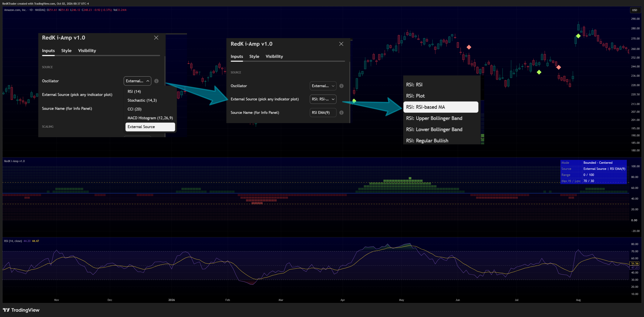Screen dimensions: 644x317
Task: Click the RedK i-Amp v1.0 pane label
Action: point(14,161)
